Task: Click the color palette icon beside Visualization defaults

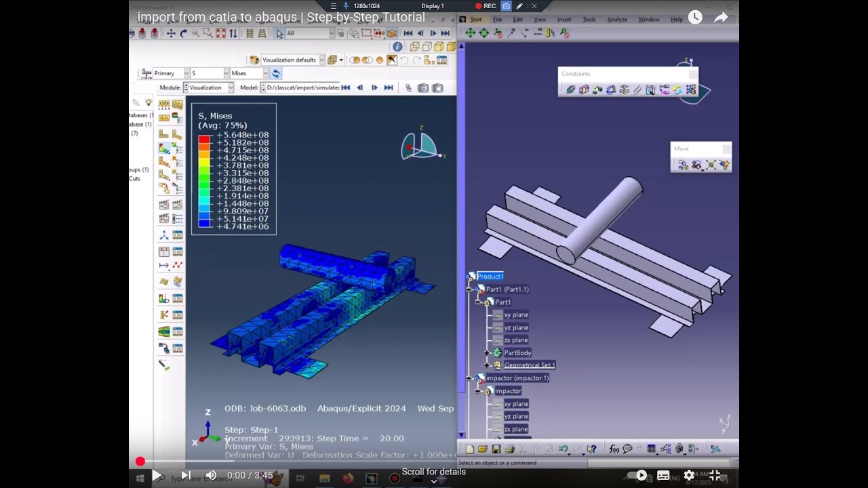Action: click(254, 60)
